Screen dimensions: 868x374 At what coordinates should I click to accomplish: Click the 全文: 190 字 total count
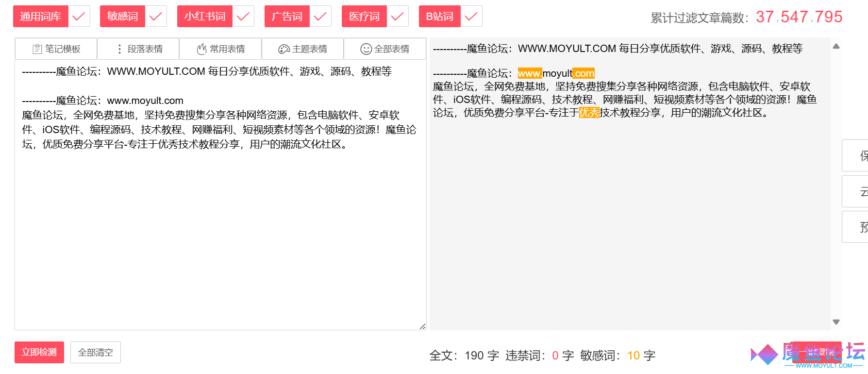[x=464, y=356]
